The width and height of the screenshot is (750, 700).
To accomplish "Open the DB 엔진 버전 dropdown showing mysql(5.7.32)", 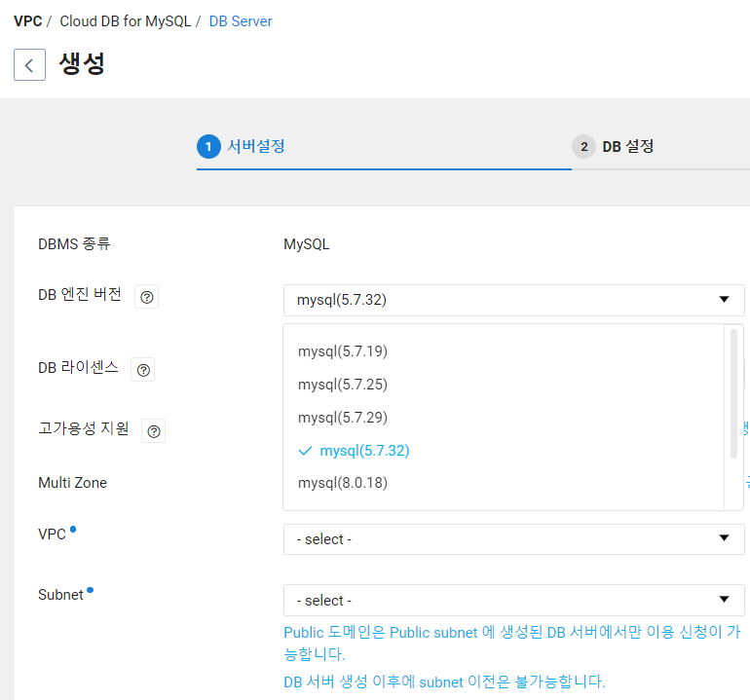I will pos(513,300).
